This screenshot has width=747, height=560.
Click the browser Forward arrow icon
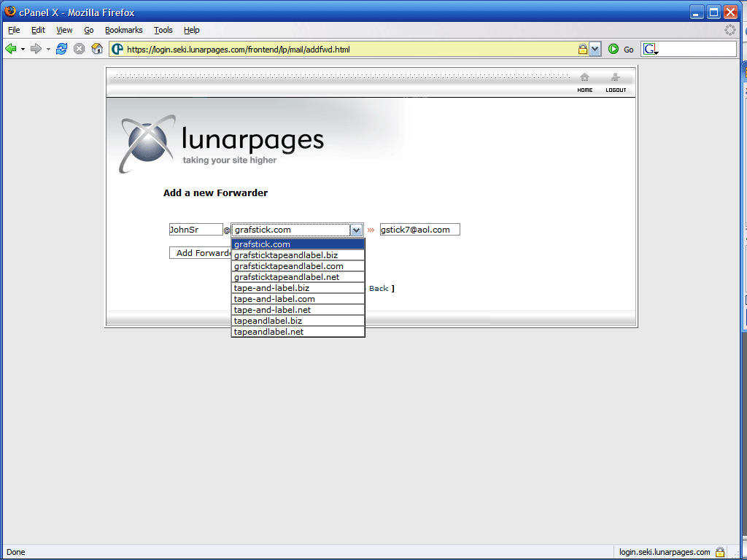pos(35,49)
